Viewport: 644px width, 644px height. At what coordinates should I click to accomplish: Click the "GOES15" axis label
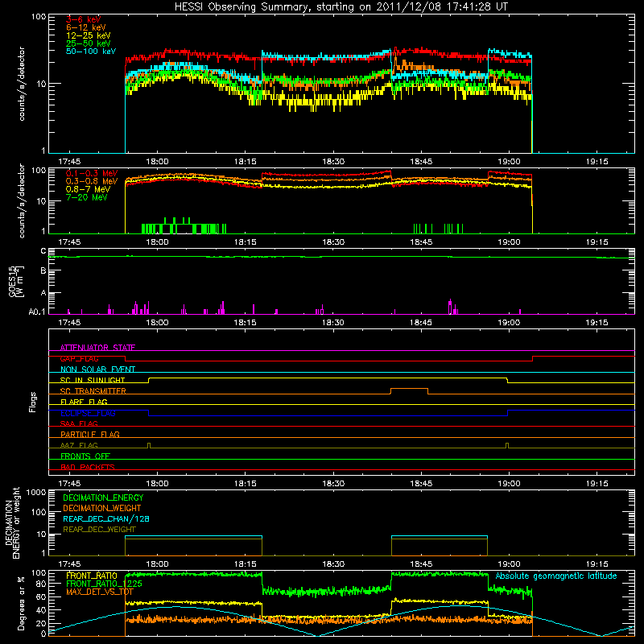point(12,281)
